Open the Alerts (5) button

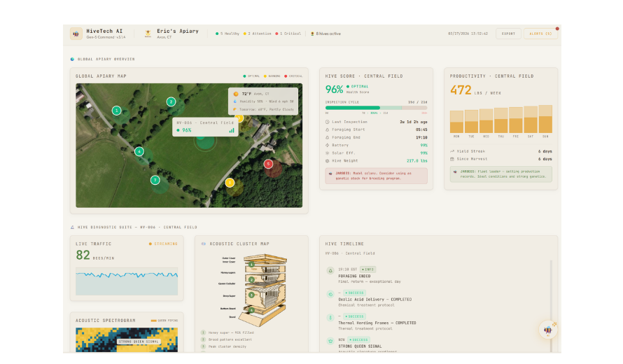click(540, 34)
